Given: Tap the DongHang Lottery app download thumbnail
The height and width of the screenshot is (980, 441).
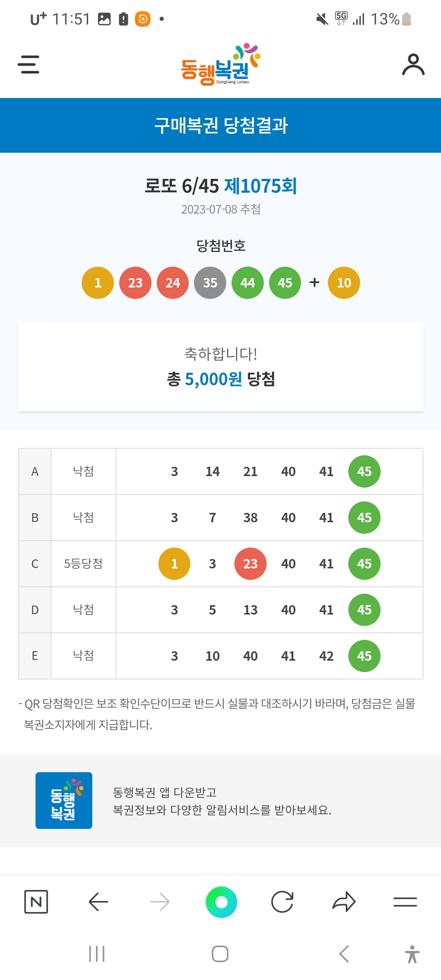Looking at the screenshot, I should 64,800.
